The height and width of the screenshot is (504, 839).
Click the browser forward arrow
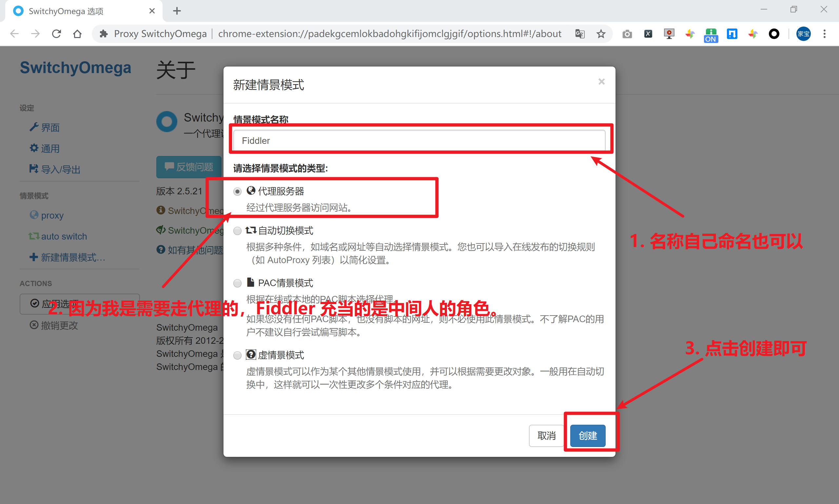(x=35, y=34)
